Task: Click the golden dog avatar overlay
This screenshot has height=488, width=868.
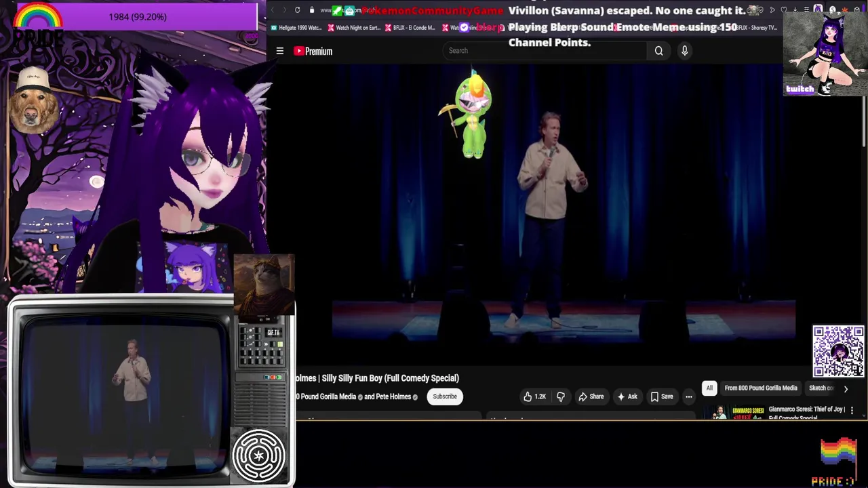Action: pyautogui.click(x=34, y=100)
